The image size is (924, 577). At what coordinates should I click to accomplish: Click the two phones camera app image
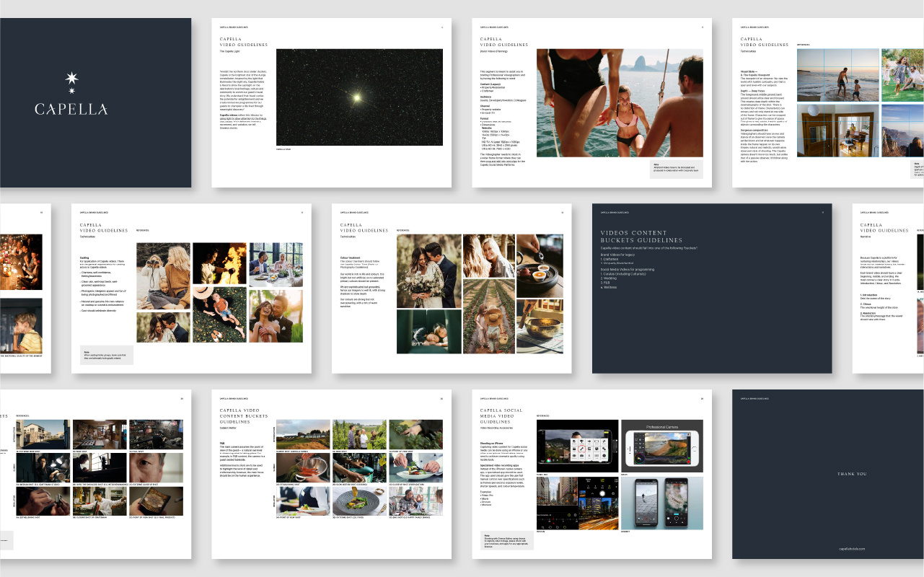tap(662, 503)
